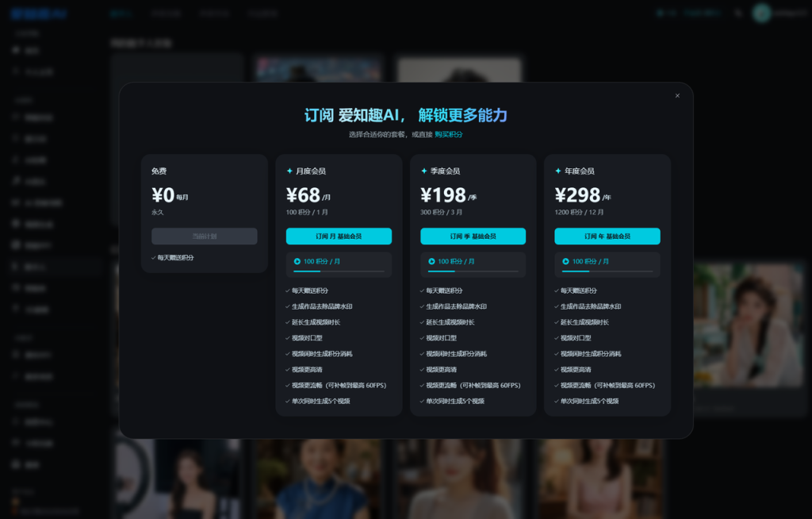Image resolution: width=812 pixels, height=519 pixels.
Task: Click the teal user avatar in the page header
Action: pos(761,13)
